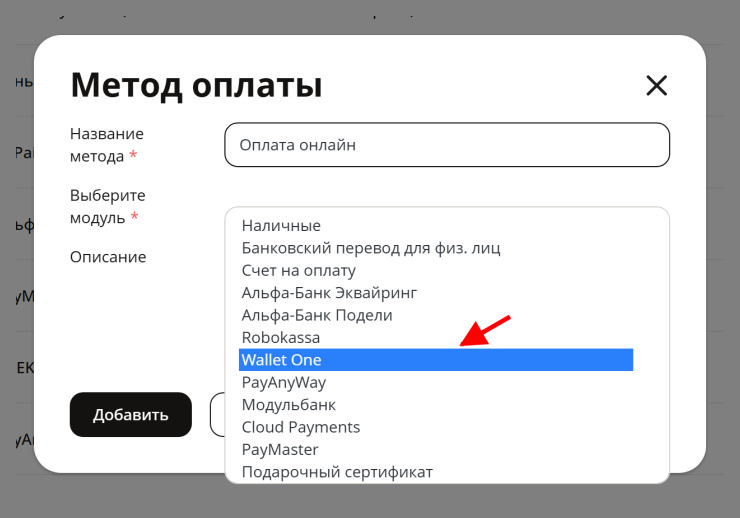Choose the highlighted Wallet One option
This screenshot has width=740, height=518.
tap(436, 360)
